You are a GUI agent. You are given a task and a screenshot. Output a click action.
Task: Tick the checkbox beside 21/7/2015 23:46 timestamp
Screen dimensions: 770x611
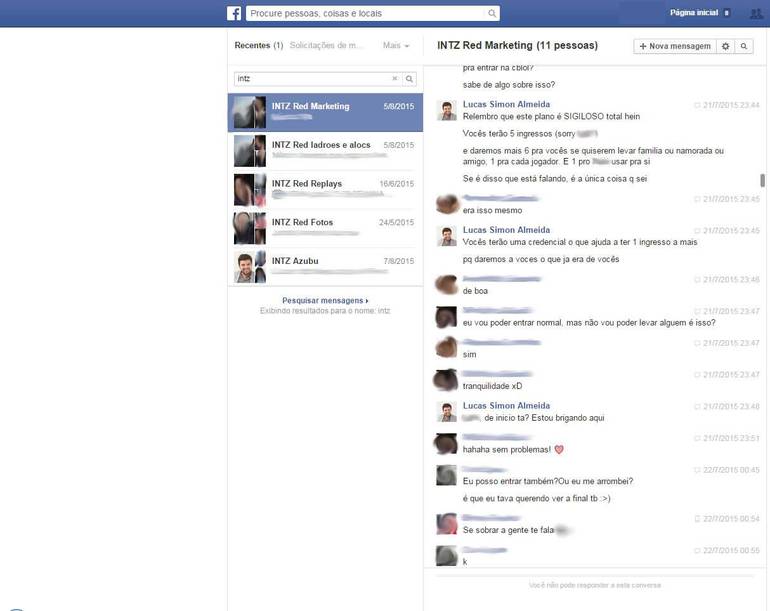(x=697, y=280)
